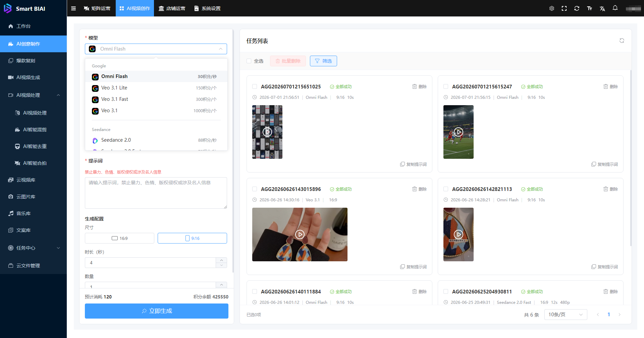Open the 店铺运营 top tab
This screenshot has height=338, width=644.
(x=172, y=8)
